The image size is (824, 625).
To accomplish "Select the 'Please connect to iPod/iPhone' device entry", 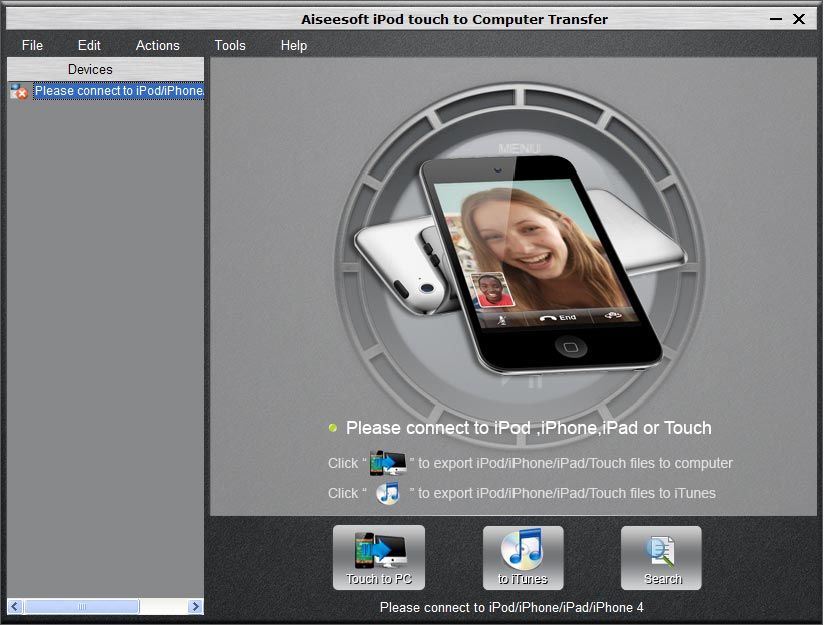I will coord(118,91).
